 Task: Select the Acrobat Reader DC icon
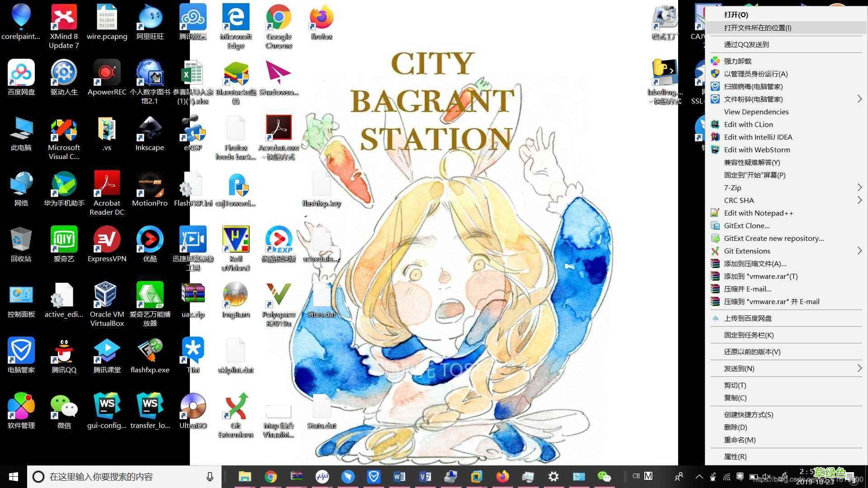107,193
